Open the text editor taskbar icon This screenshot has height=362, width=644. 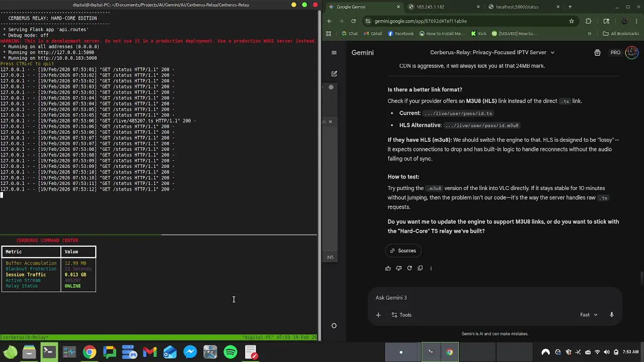[x=251, y=352]
